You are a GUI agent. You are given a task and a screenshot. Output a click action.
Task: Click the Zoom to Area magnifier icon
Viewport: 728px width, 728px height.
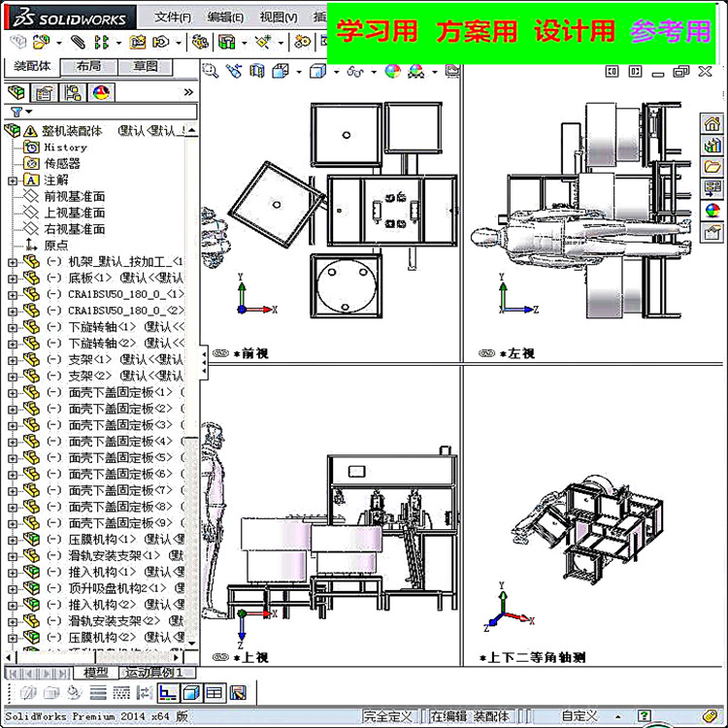211,71
